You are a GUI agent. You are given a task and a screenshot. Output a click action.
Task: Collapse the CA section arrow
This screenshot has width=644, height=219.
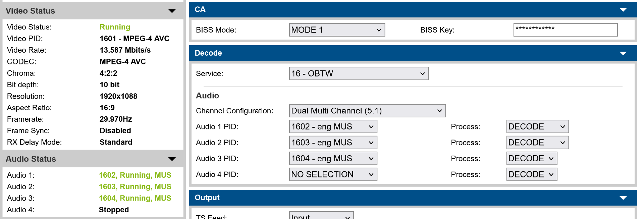click(623, 10)
